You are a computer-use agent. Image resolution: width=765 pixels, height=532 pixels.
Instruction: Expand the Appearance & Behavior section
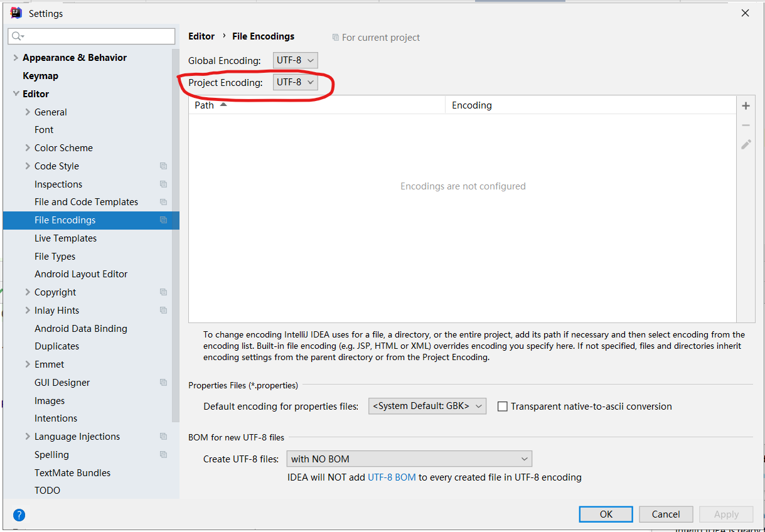pos(16,58)
